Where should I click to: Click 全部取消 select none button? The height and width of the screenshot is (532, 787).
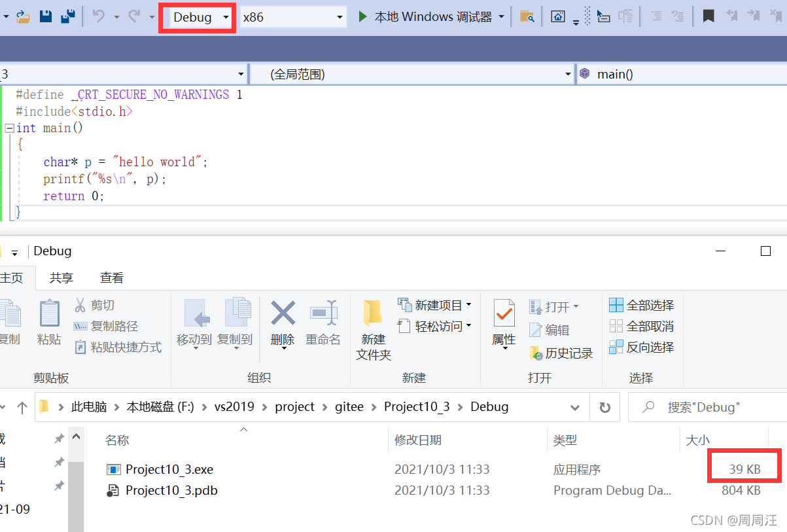coord(642,326)
